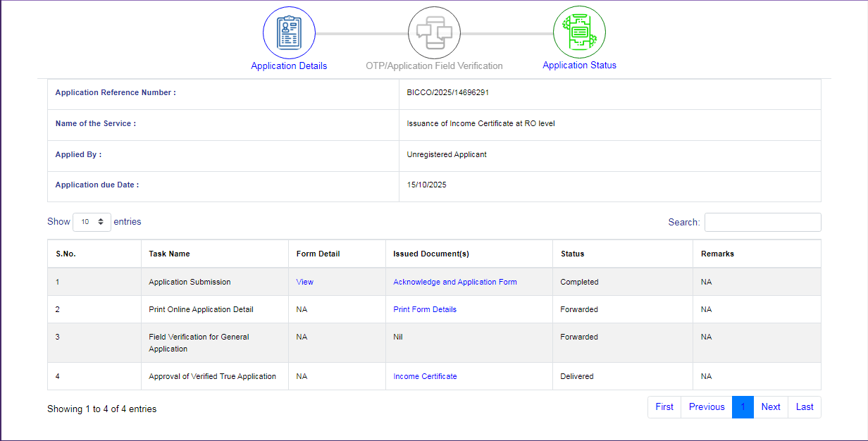Click the Application Status green icon
Image resolution: width=868 pixels, height=441 pixels.
tap(579, 32)
